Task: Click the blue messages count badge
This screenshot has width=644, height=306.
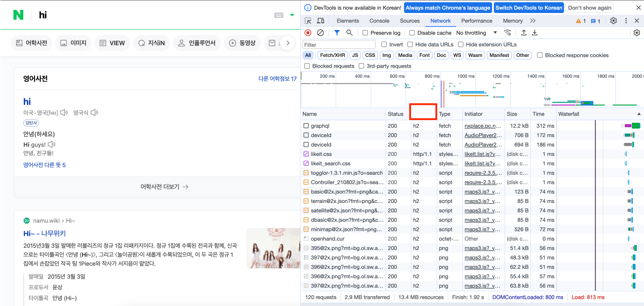Action: [x=596, y=21]
